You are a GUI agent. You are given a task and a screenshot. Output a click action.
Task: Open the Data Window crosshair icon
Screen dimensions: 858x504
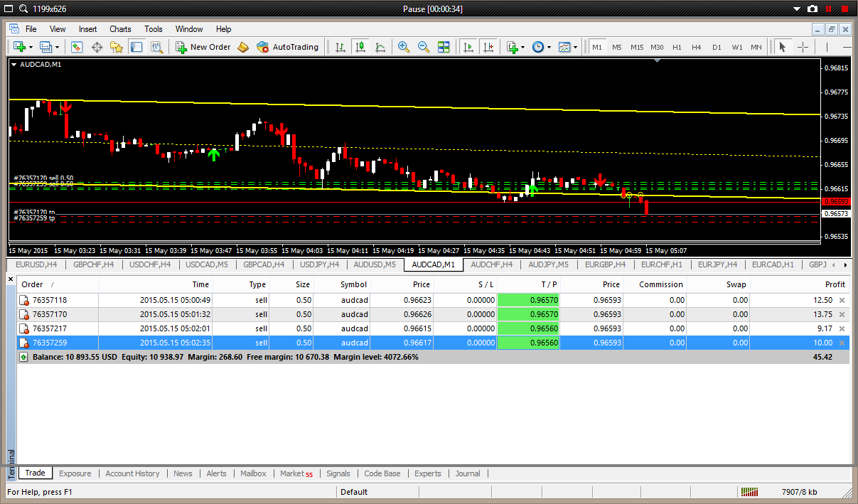tap(97, 47)
